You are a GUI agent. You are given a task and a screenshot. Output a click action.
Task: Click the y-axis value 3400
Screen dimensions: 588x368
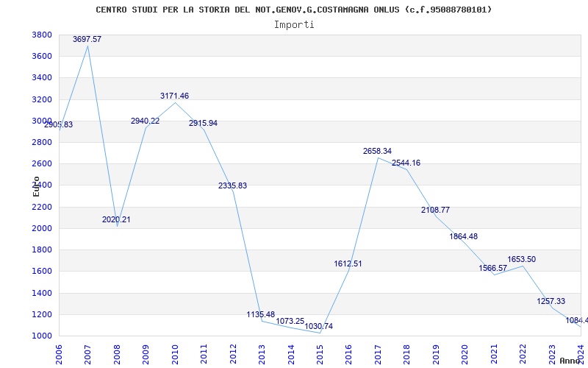click(x=42, y=78)
